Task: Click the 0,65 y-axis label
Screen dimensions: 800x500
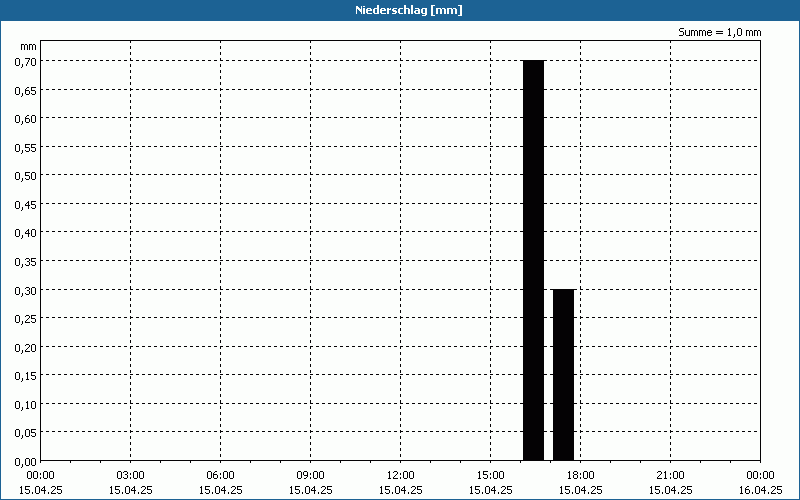Action: [26, 90]
